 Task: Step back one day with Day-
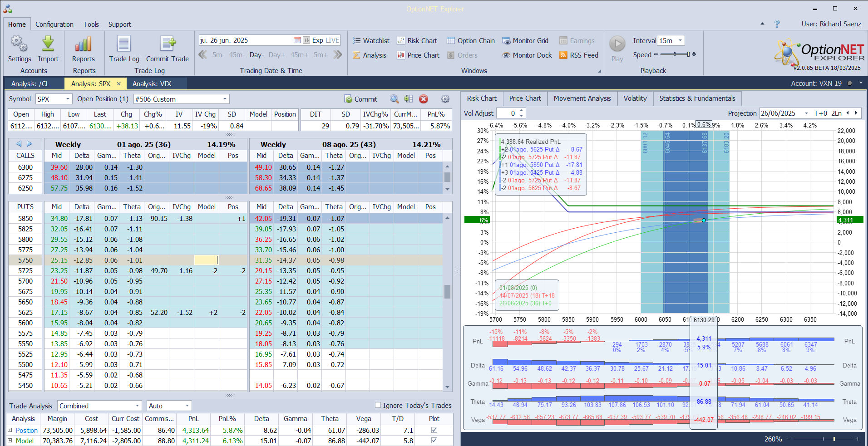point(256,55)
